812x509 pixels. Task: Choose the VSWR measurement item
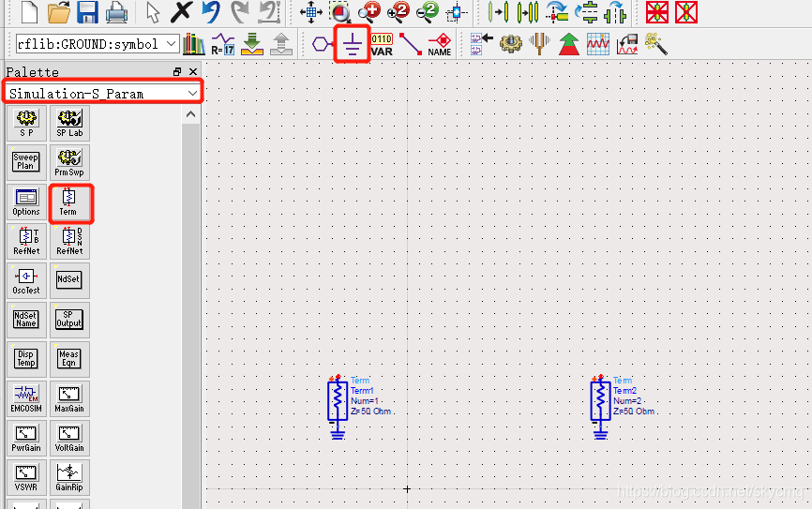click(26, 477)
